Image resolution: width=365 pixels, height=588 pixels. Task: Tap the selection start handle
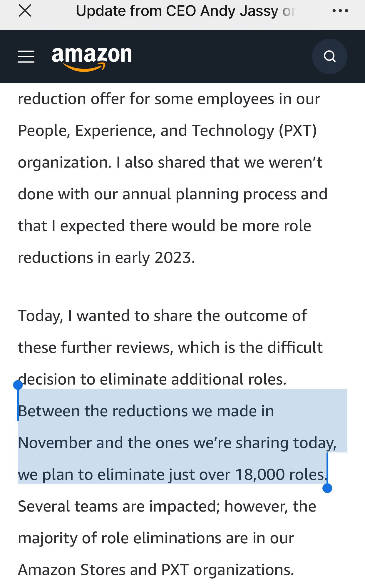pos(18,385)
